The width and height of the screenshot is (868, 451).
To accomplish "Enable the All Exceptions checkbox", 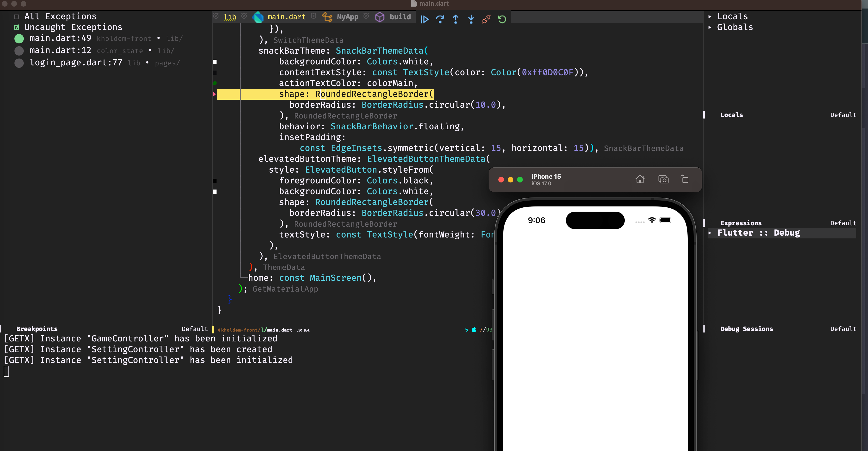I will [x=17, y=16].
